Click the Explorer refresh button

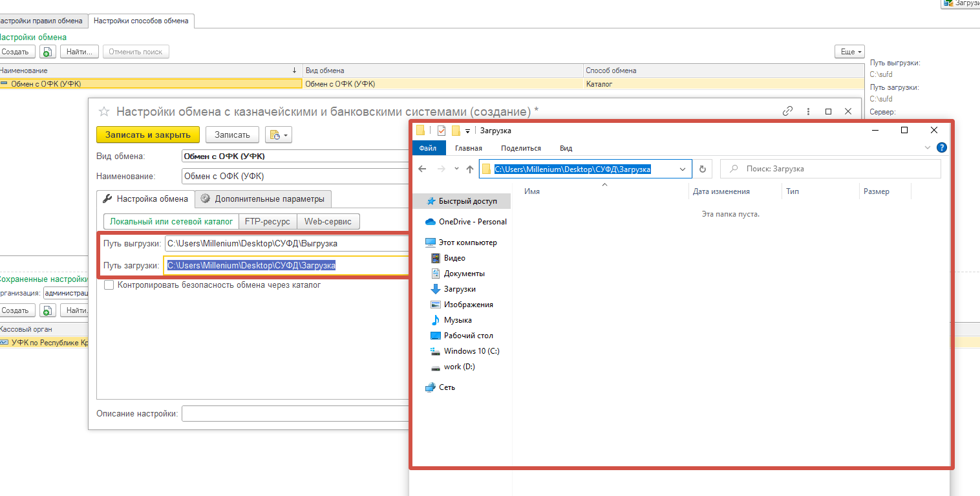point(703,169)
